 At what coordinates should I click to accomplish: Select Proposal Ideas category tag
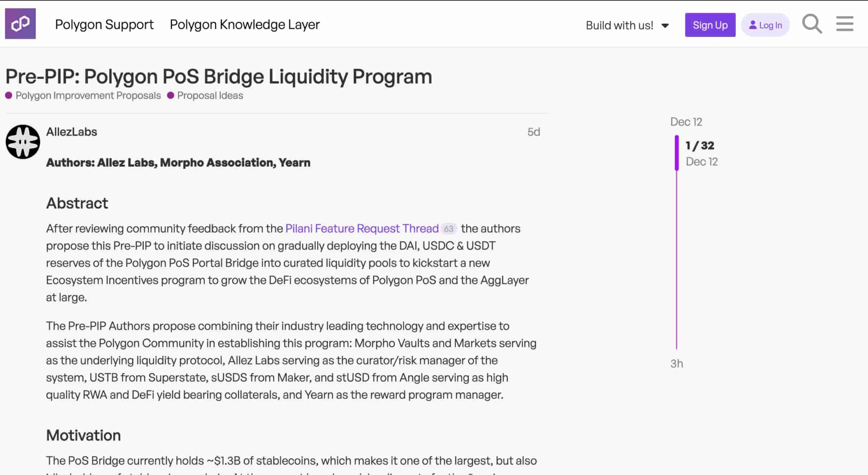[x=210, y=95]
